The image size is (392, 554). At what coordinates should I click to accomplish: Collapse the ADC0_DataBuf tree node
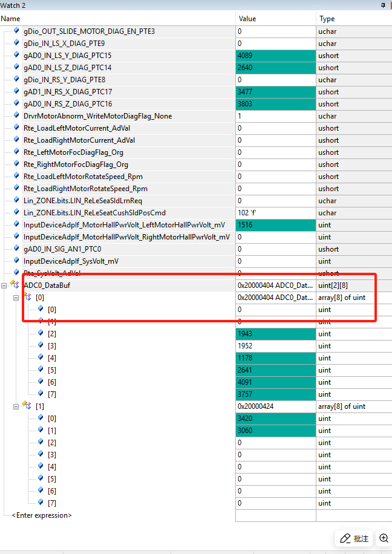pos(4,285)
